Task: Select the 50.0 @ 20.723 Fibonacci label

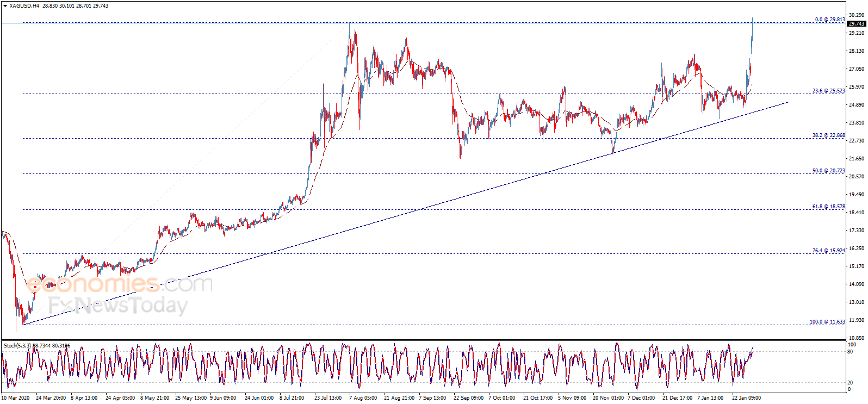Action: pyautogui.click(x=828, y=171)
